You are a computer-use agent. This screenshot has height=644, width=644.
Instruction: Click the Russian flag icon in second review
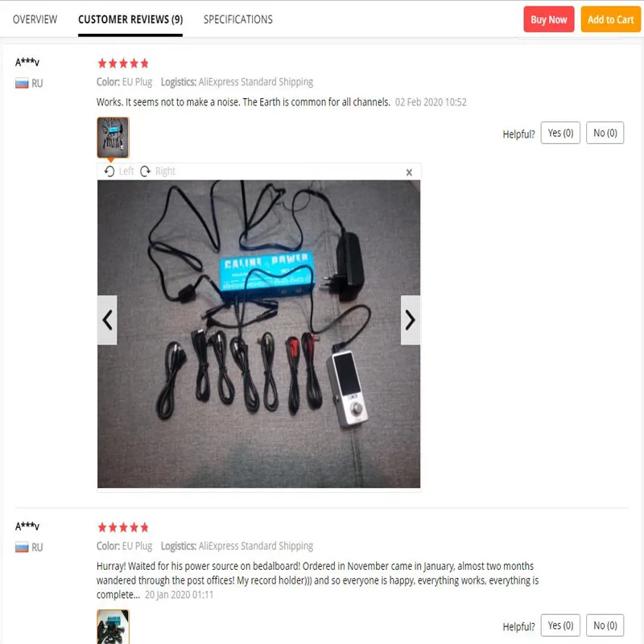pos(22,547)
